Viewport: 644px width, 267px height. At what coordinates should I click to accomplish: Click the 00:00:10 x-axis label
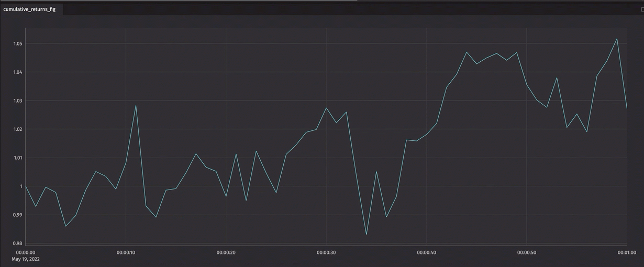126,252
